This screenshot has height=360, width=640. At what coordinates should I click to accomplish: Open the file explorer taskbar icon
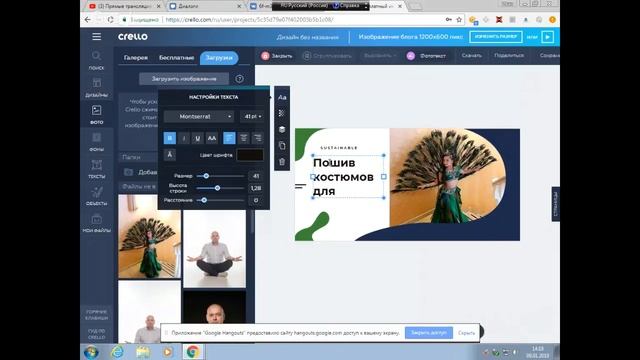[143, 351]
